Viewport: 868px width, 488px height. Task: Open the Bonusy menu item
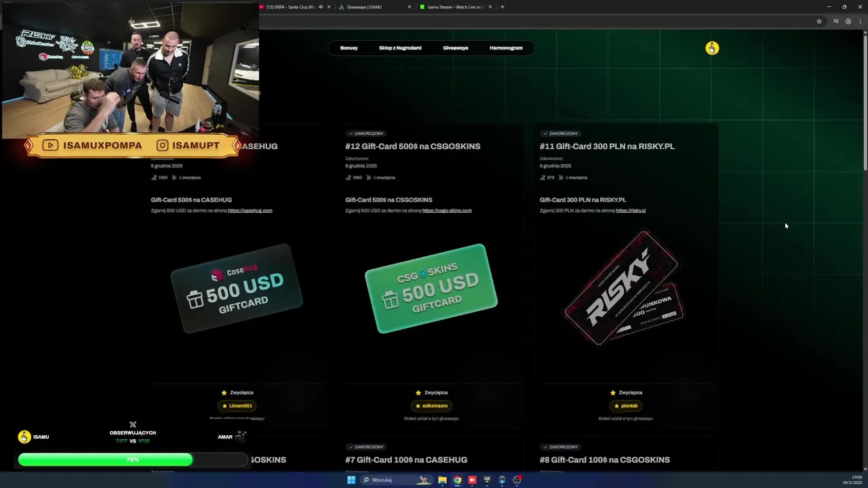click(x=349, y=48)
